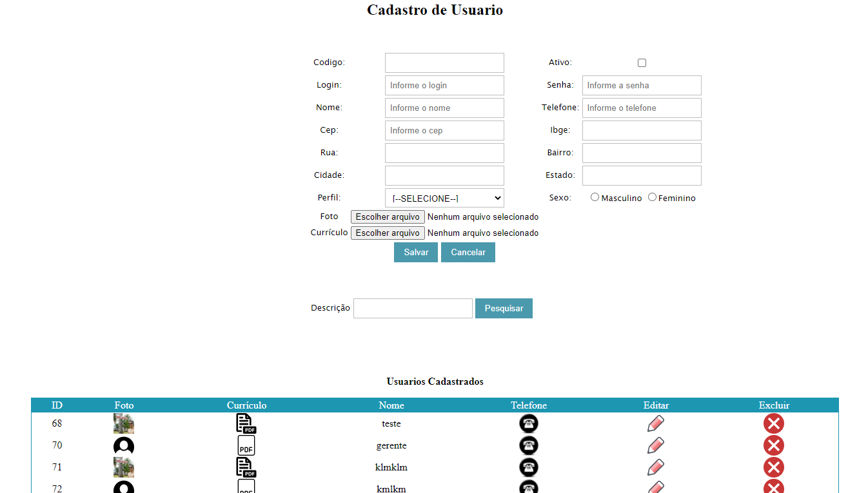Click the Telefone column header
Viewport: 868px width, 493px height.
click(529, 405)
